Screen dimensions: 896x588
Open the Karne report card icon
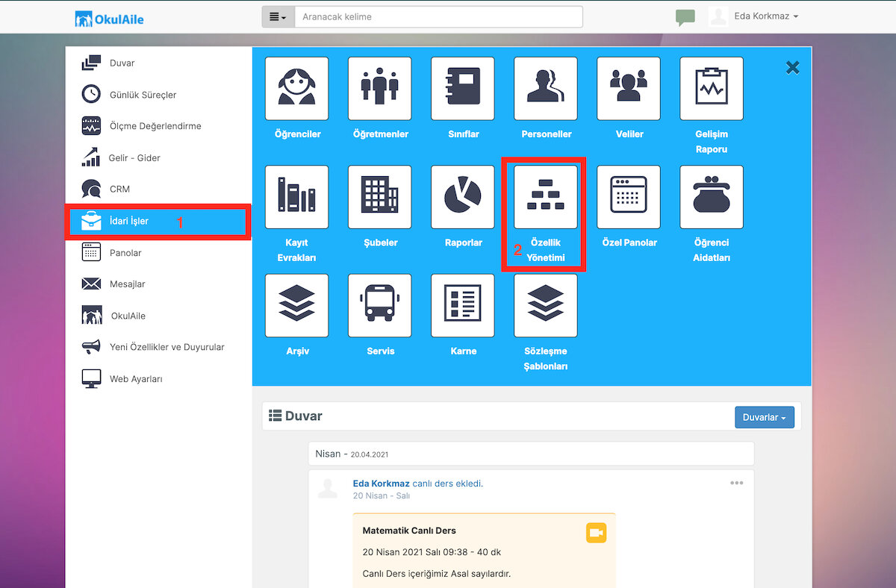(x=463, y=306)
